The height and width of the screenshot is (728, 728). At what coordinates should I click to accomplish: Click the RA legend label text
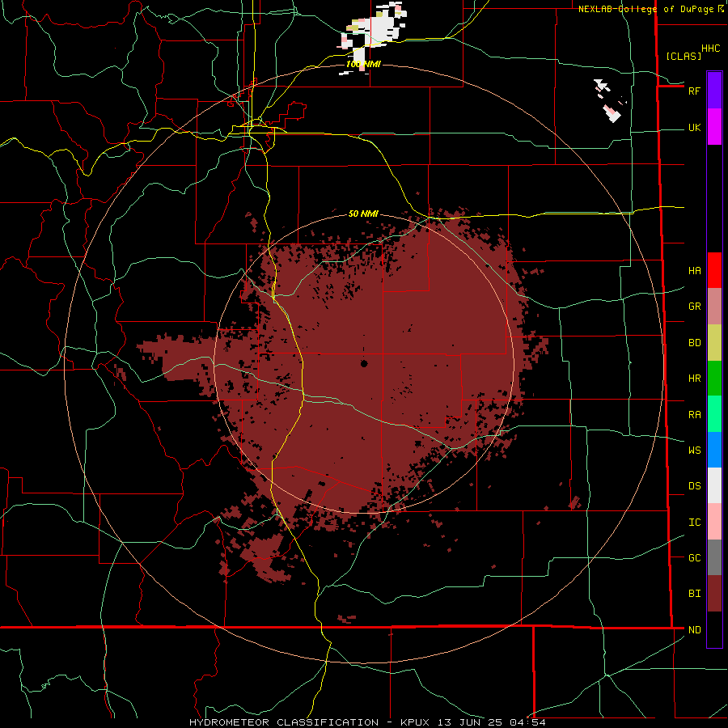tap(694, 415)
